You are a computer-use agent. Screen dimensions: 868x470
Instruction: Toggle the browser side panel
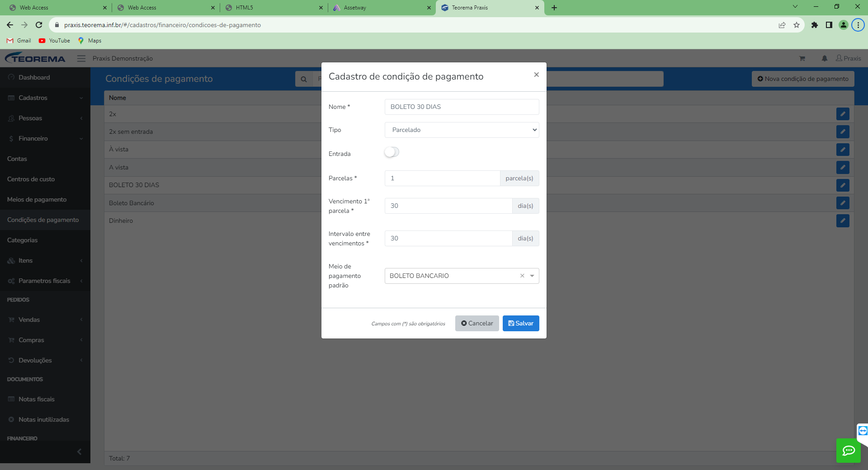tap(829, 25)
